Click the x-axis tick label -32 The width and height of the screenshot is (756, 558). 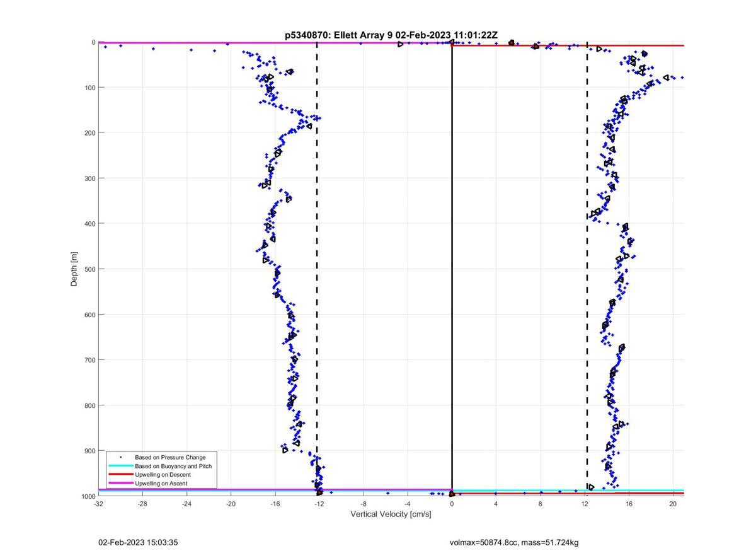pyautogui.click(x=98, y=504)
